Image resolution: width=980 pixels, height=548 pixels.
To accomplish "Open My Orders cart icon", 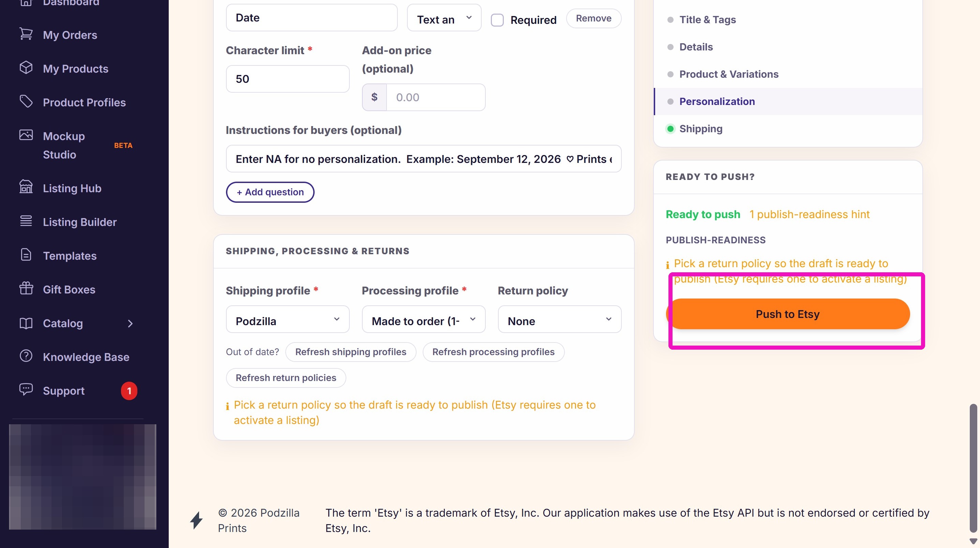I will click(x=26, y=34).
